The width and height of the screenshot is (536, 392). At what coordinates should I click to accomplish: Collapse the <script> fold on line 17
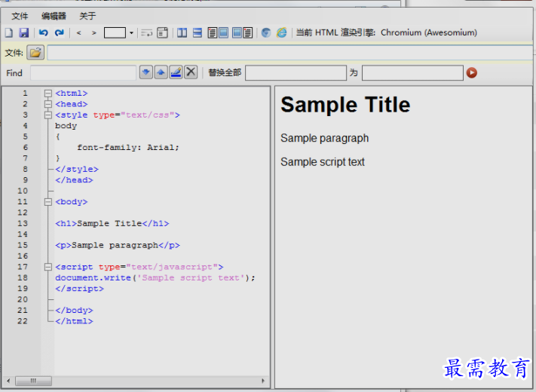pyautogui.click(x=48, y=268)
